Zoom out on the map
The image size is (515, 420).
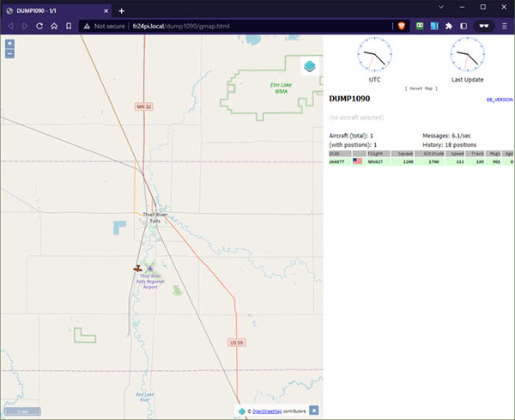coord(9,53)
